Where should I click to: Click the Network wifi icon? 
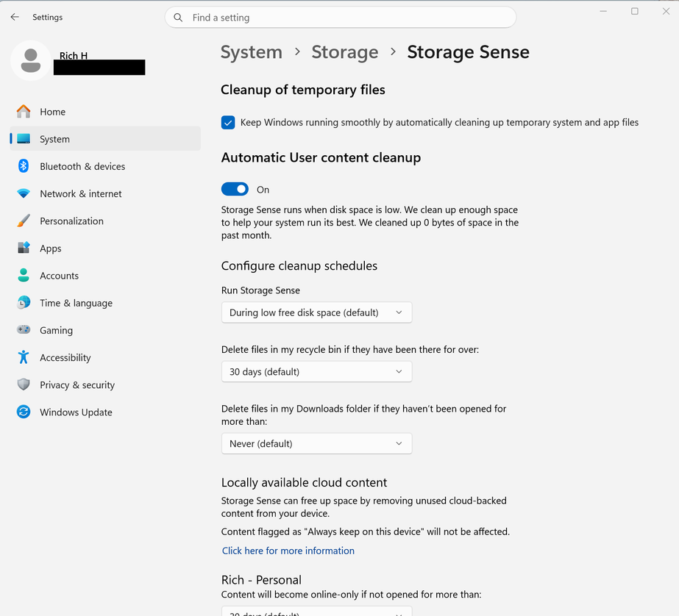[x=24, y=193]
